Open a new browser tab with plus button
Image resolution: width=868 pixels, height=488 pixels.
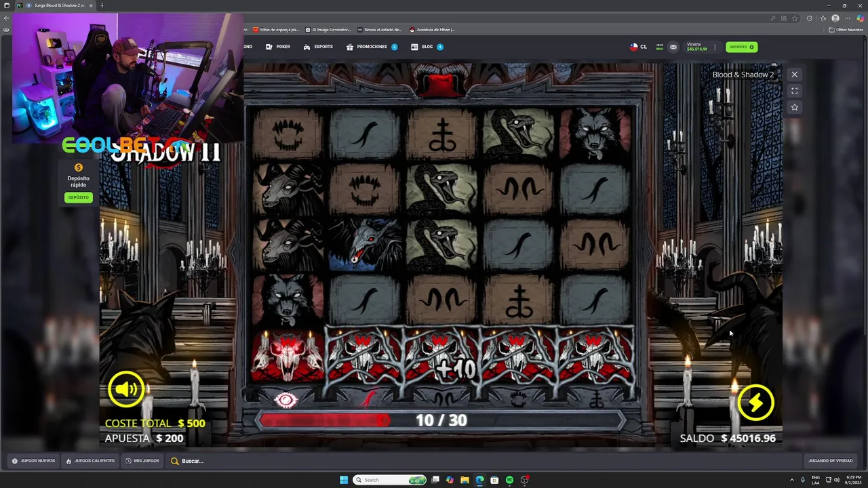[x=102, y=5]
